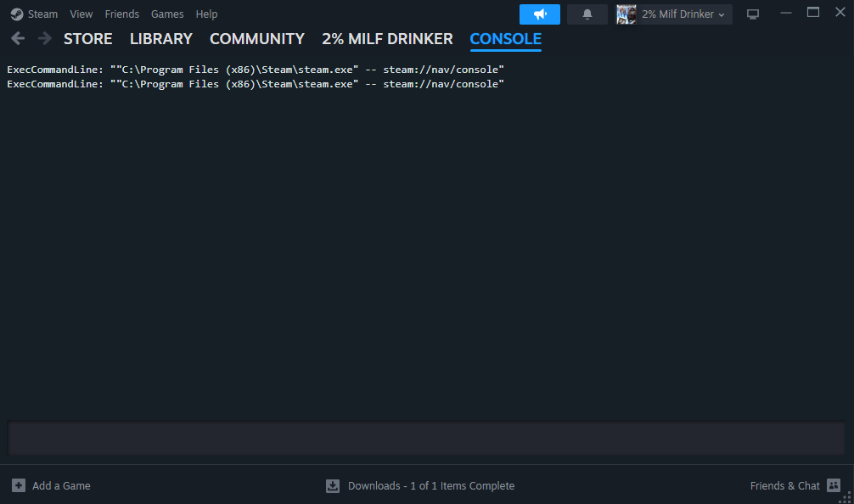Switch to the LIBRARY tab

click(x=161, y=39)
